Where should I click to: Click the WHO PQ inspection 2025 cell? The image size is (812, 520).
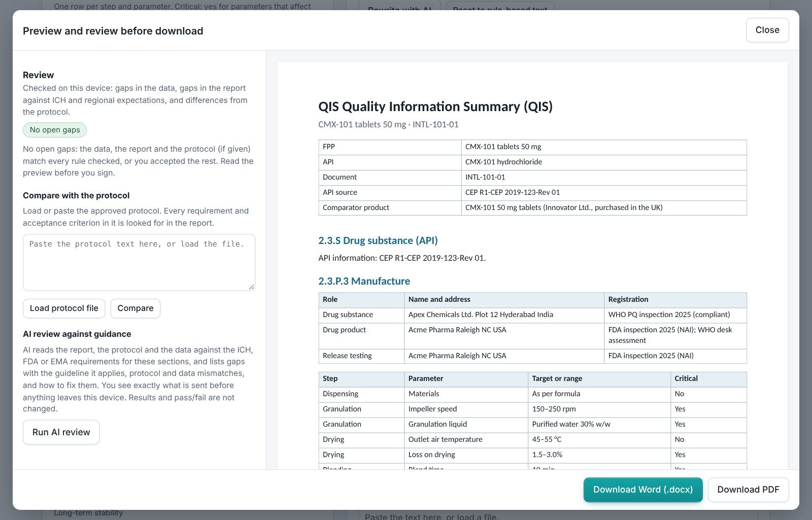click(675, 315)
